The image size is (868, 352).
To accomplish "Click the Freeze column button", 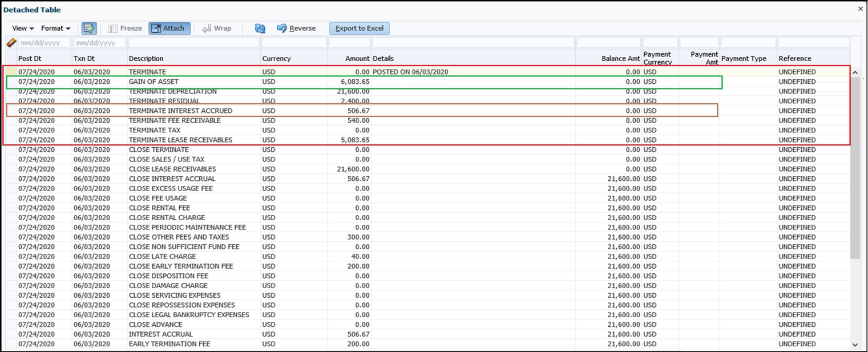I will [x=125, y=29].
